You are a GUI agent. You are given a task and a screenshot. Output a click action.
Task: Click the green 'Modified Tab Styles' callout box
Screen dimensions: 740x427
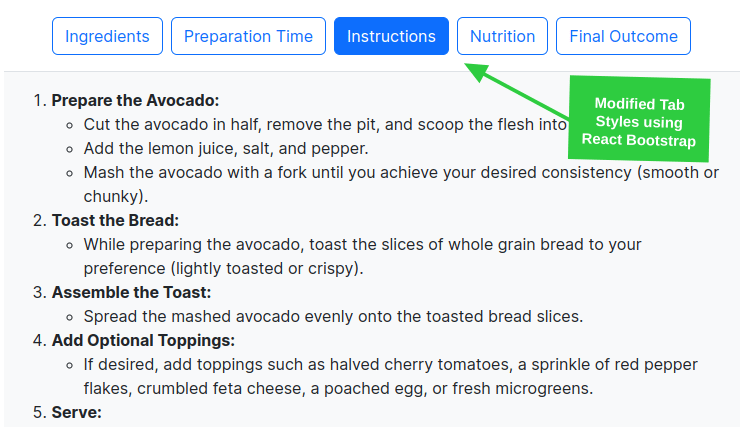click(x=639, y=118)
